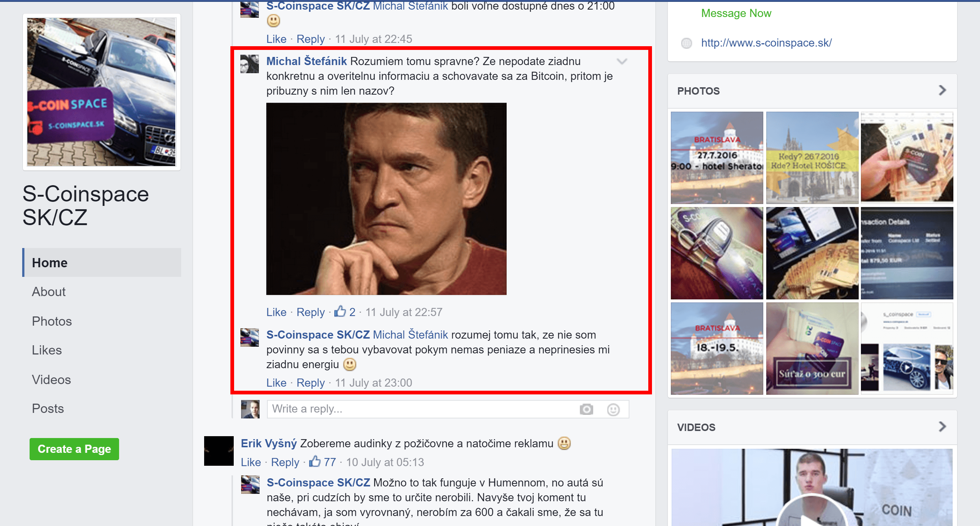Click play icon on car video thumbnail
This screenshot has height=526, width=980.
coord(907,367)
